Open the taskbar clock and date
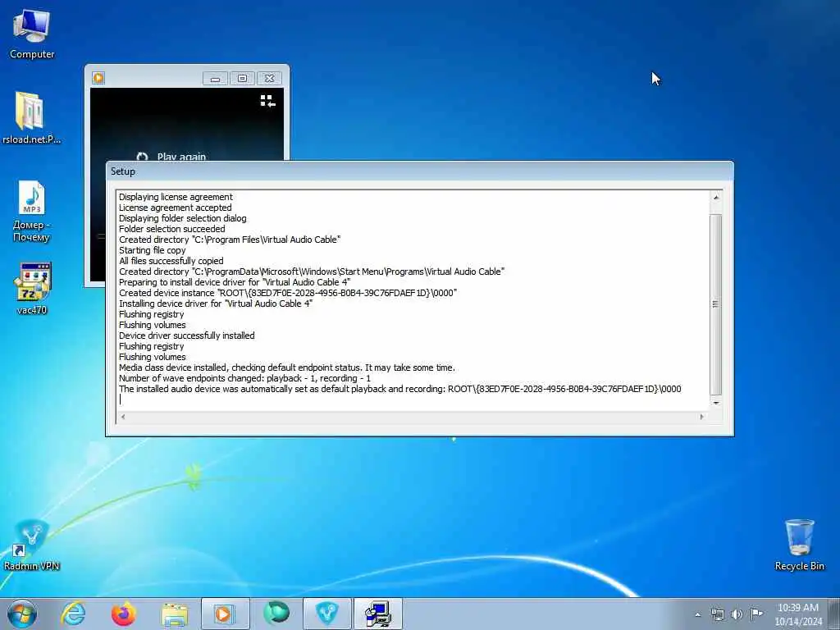 (x=798, y=614)
